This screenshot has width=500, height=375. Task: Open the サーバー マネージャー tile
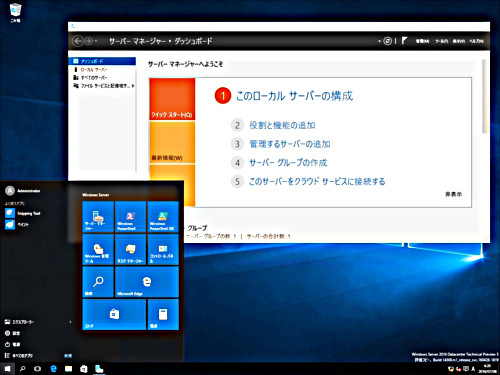[98, 217]
